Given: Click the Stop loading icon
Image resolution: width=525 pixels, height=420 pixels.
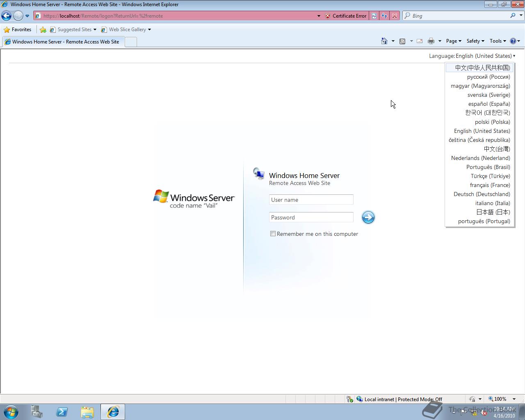Looking at the screenshot, I should click(x=395, y=16).
